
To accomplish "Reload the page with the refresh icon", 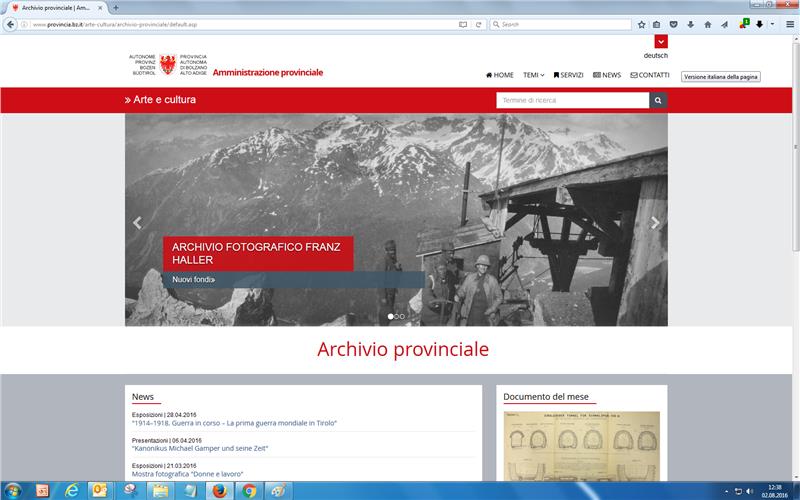I will pos(479,24).
